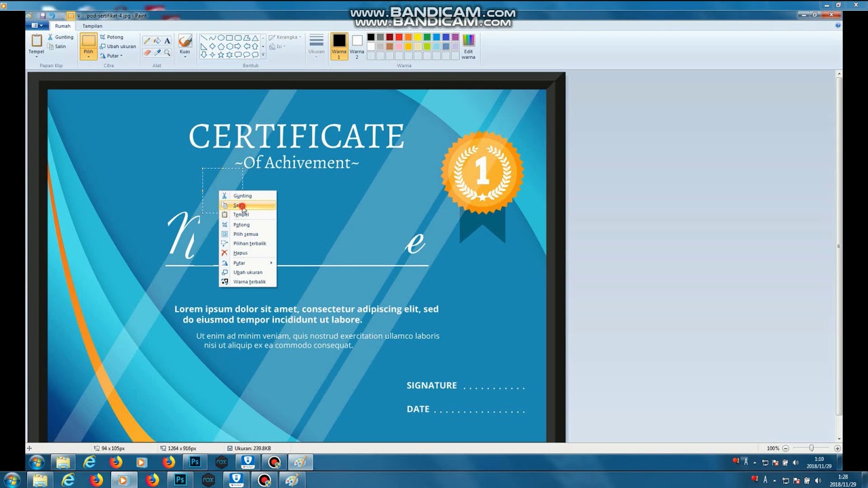
Task: Expand the Putar rotate dropdown
Action: pyautogui.click(x=121, y=56)
